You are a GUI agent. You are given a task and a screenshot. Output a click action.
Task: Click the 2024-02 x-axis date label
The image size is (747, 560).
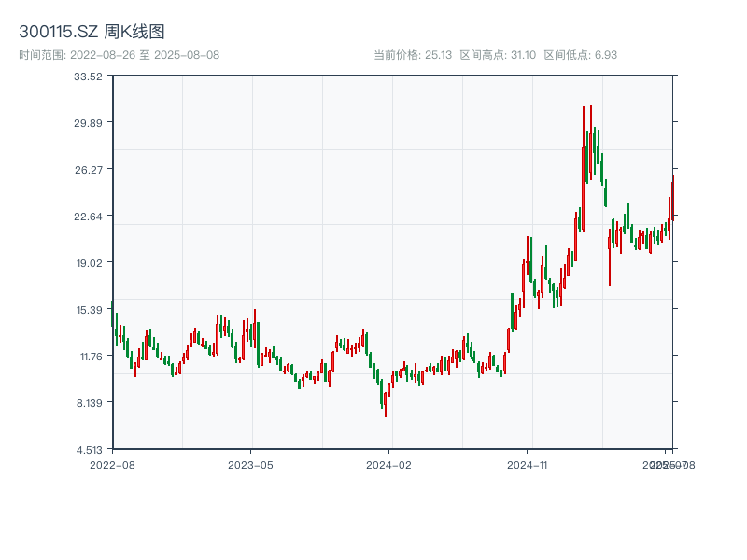[389, 464]
